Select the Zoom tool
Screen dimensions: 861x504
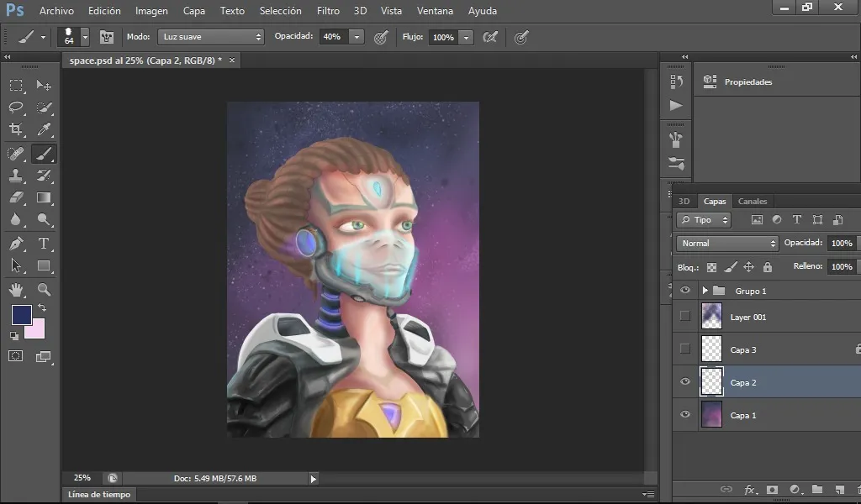44,290
